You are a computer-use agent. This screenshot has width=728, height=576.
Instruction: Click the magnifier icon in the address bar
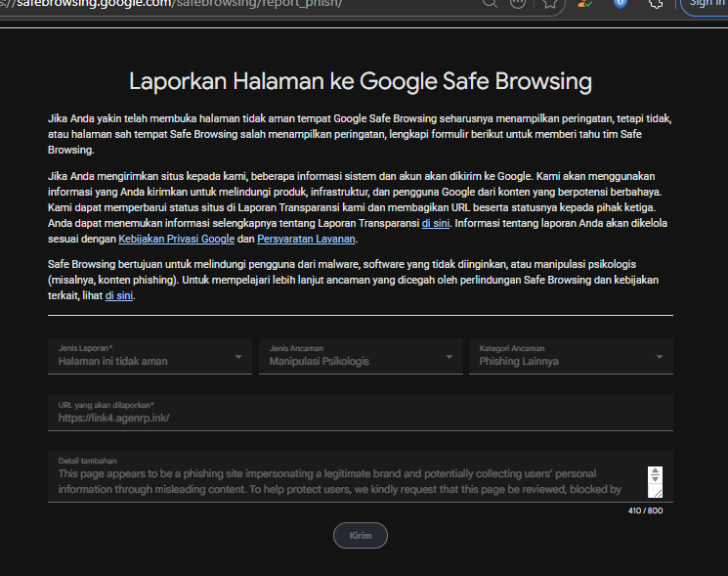[490, 3]
